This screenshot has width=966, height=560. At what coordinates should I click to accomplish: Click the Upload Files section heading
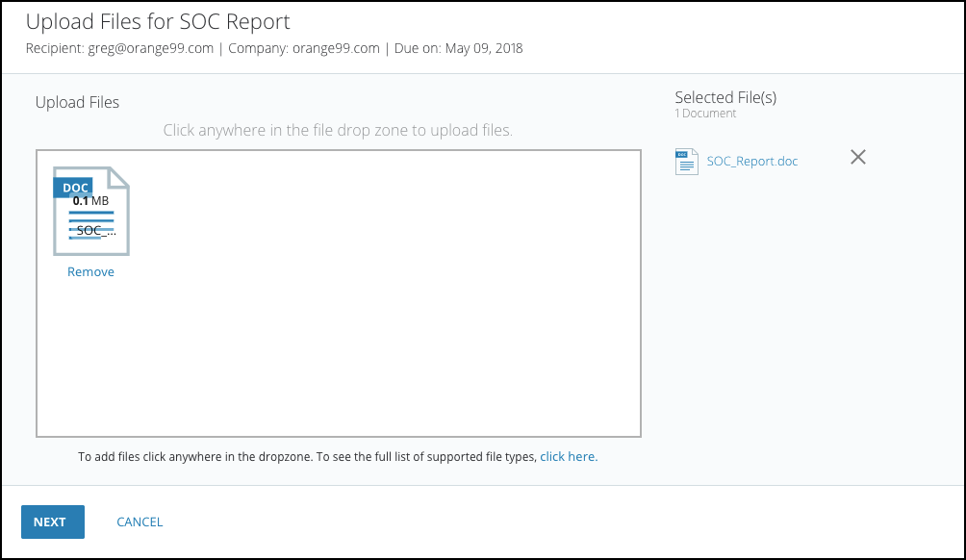coord(77,102)
